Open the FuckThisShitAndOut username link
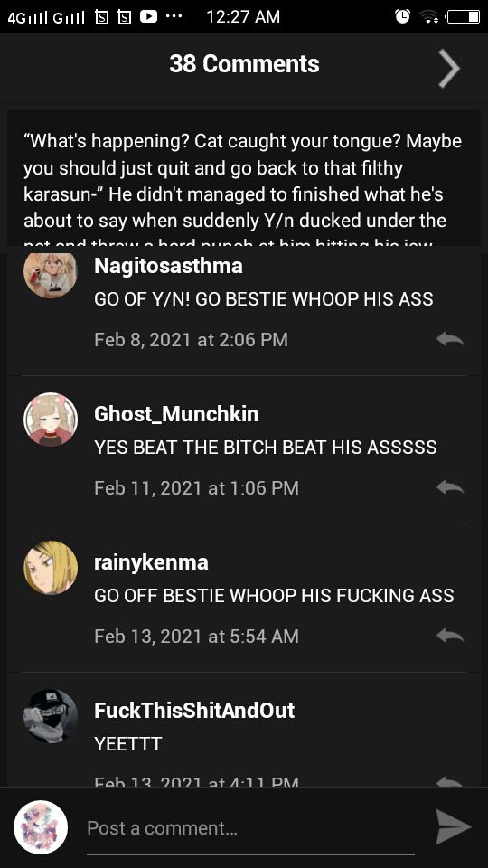The image size is (488, 868). [x=194, y=711]
